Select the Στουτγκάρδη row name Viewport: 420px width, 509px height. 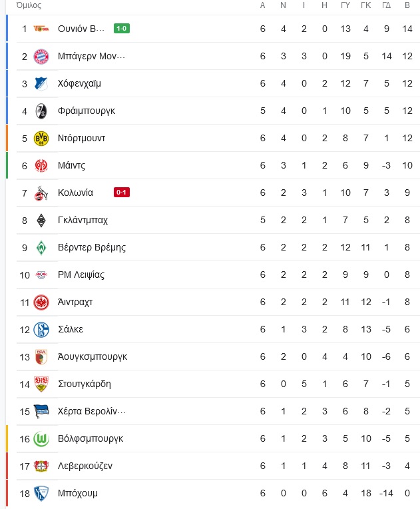click(x=85, y=384)
